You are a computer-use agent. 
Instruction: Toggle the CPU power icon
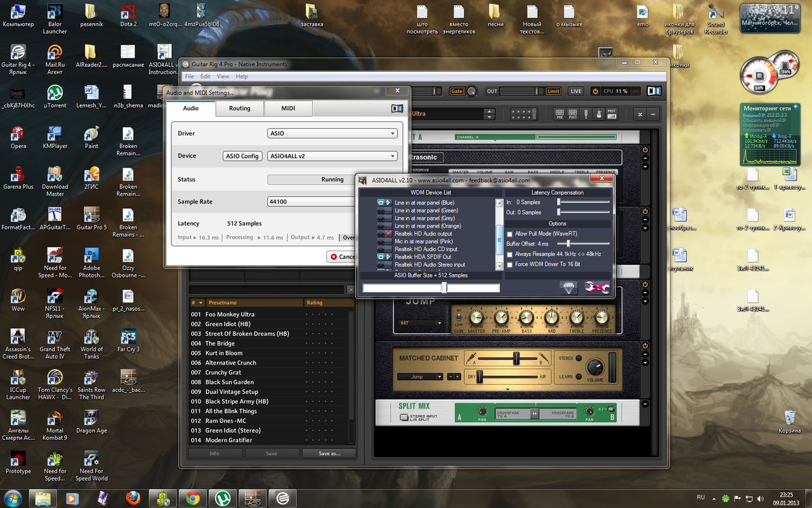pyautogui.click(x=595, y=91)
